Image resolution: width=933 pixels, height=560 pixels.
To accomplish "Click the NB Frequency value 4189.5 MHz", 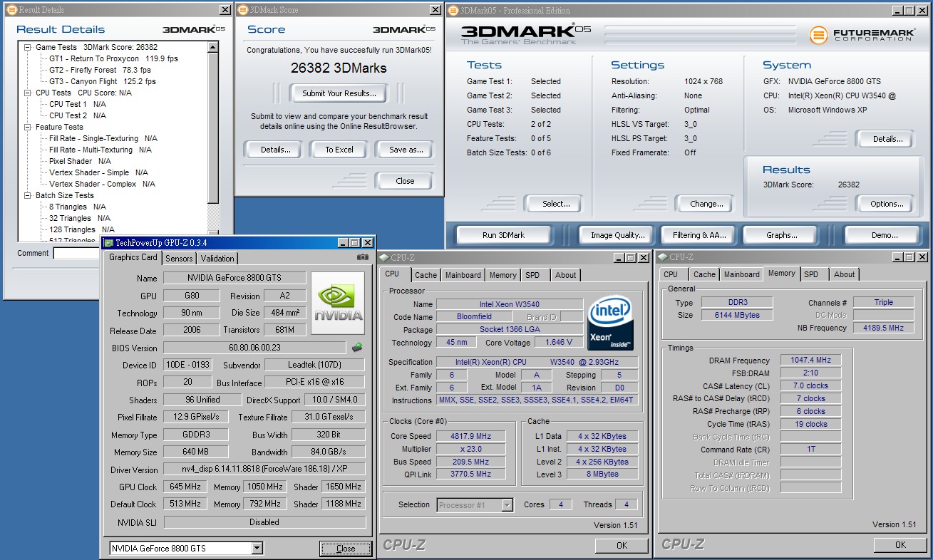I will (x=884, y=328).
